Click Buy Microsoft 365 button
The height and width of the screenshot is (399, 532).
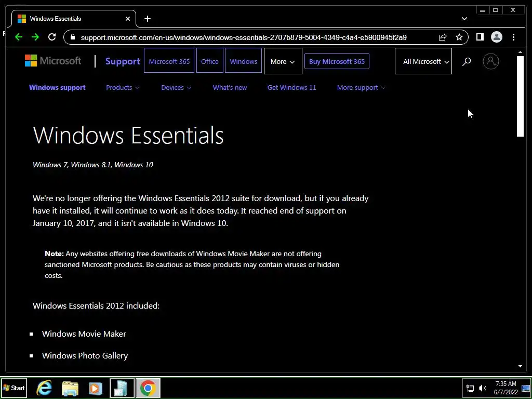point(337,61)
